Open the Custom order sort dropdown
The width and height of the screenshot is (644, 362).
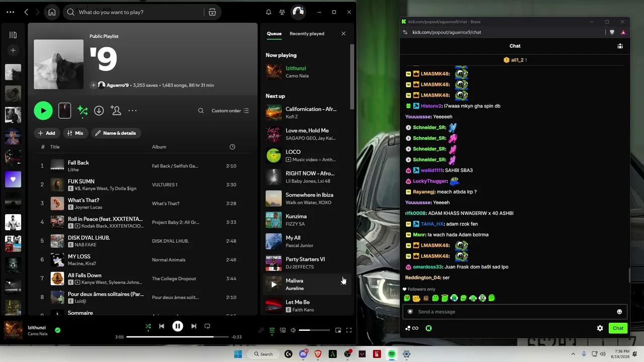click(x=230, y=111)
